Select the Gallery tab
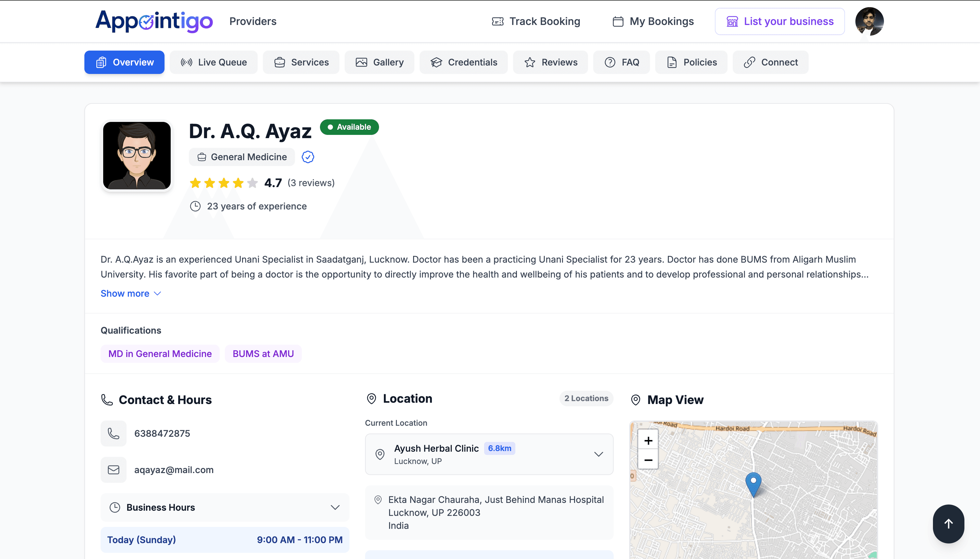 379,62
